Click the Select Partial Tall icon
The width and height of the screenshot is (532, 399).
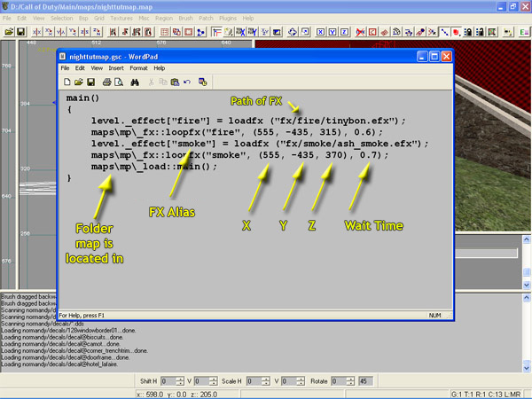[x=137, y=32]
